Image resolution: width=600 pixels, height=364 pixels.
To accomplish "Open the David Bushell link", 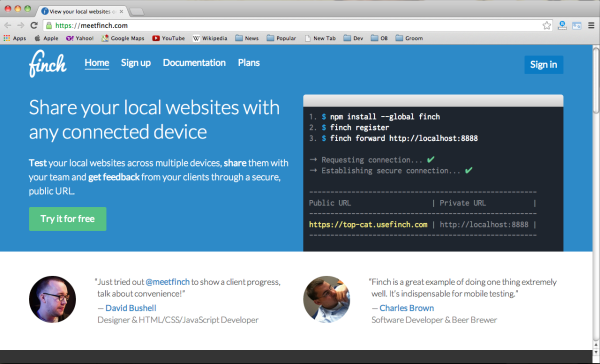I will point(131,308).
